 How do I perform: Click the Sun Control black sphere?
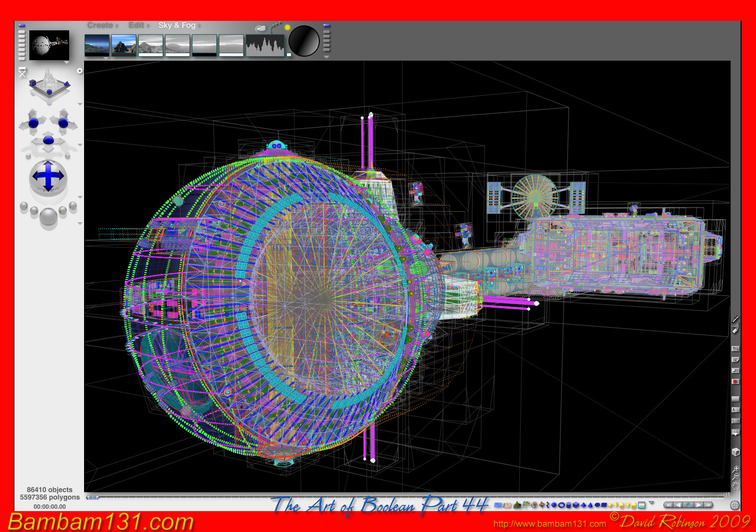(x=304, y=41)
